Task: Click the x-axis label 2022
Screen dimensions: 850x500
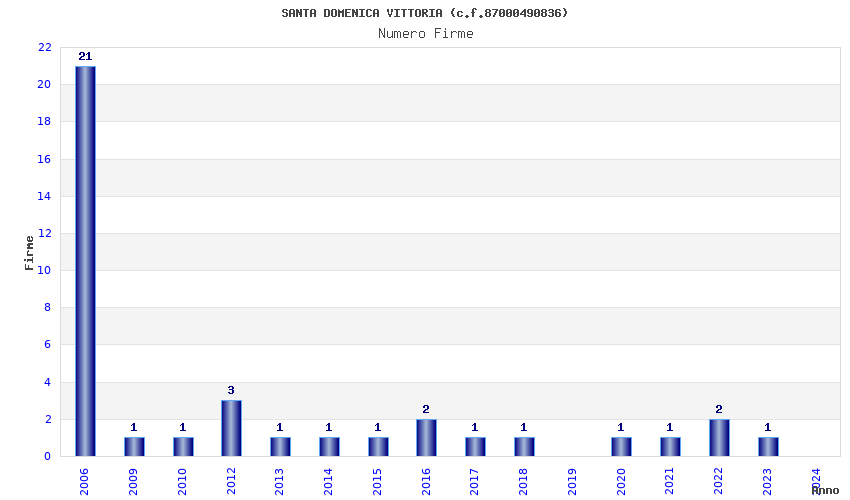Action: [718, 482]
